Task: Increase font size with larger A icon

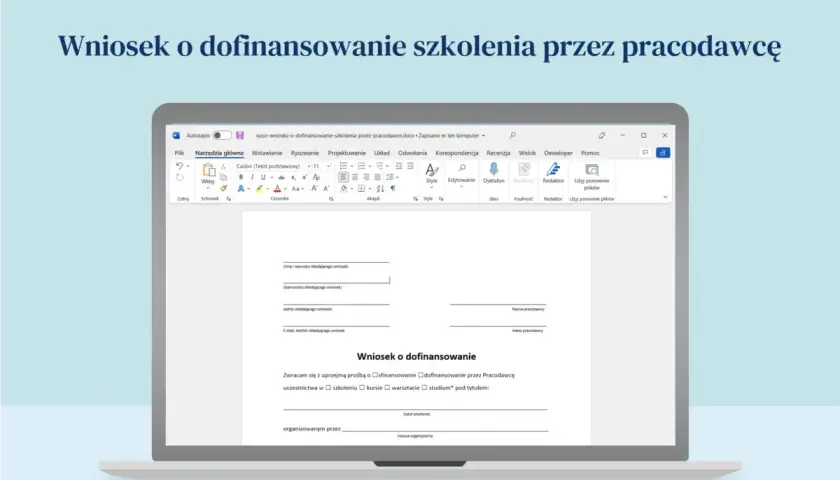Action: pos(314,189)
